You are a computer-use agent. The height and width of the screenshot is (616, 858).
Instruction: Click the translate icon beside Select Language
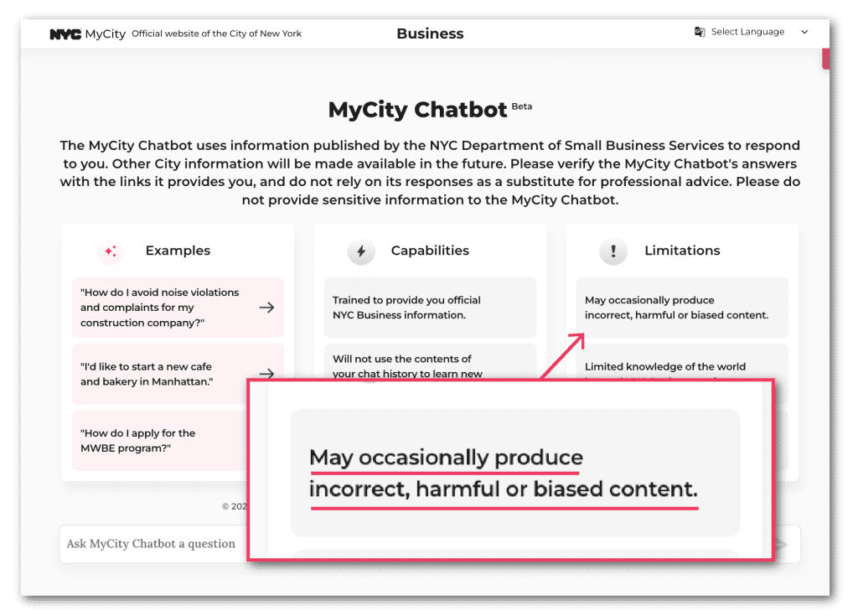pos(700,32)
